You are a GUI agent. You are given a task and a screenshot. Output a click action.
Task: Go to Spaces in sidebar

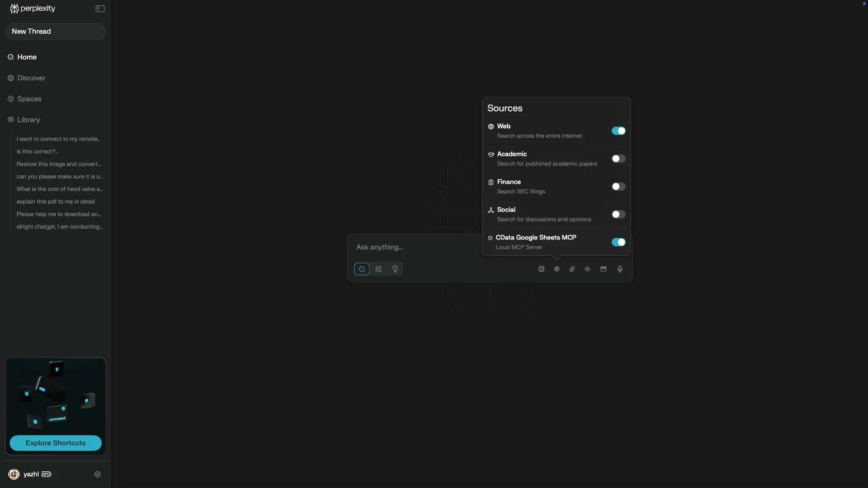click(x=29, y=99)
